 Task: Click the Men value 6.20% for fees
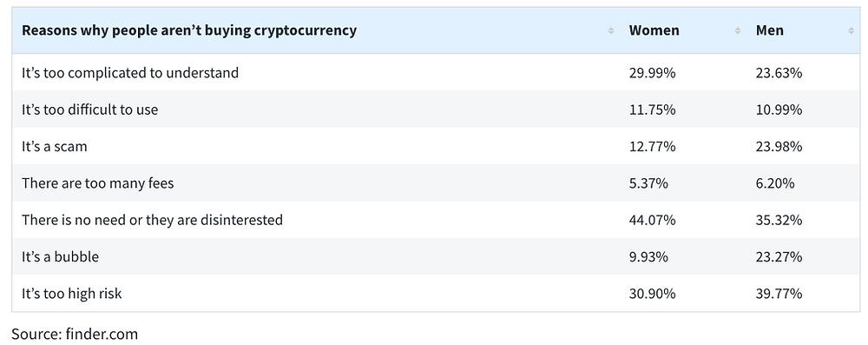tap(775, 183)
